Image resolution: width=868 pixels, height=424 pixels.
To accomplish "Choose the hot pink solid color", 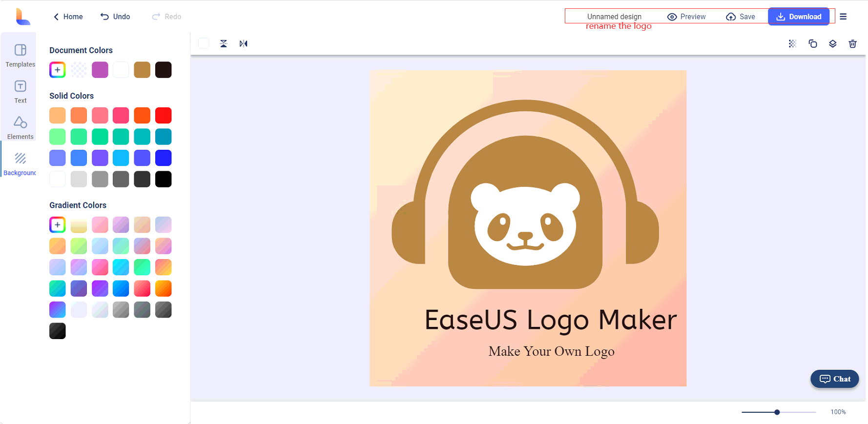I will [121, 116].
